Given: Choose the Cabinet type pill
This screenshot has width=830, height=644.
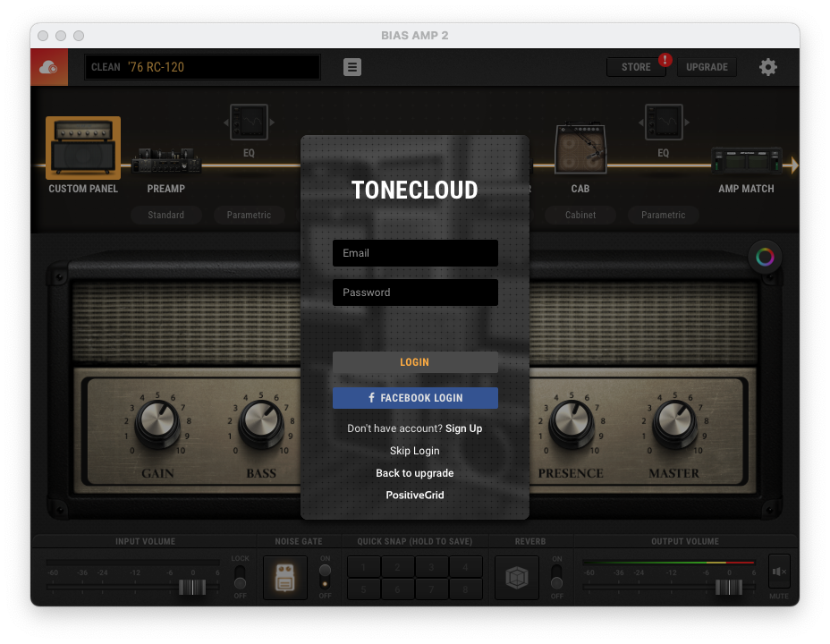Looking at the screenshot, I should coord(580,215).
